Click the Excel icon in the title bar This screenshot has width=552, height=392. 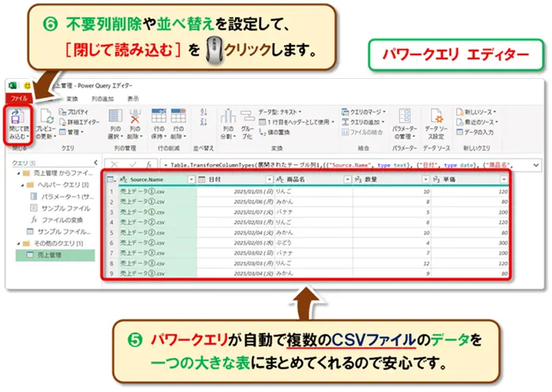tap(13, 86)
